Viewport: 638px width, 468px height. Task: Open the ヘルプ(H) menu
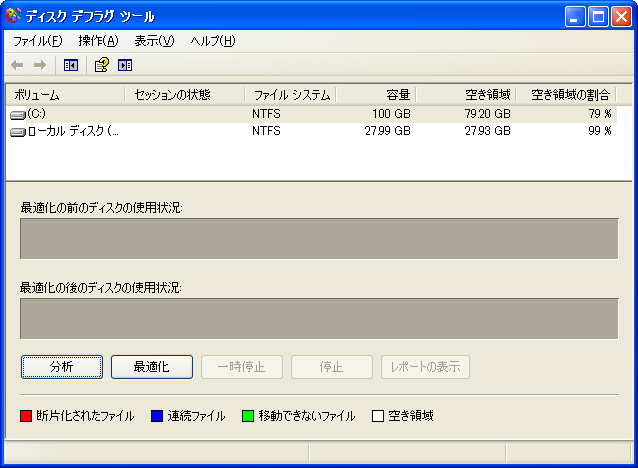213,41
